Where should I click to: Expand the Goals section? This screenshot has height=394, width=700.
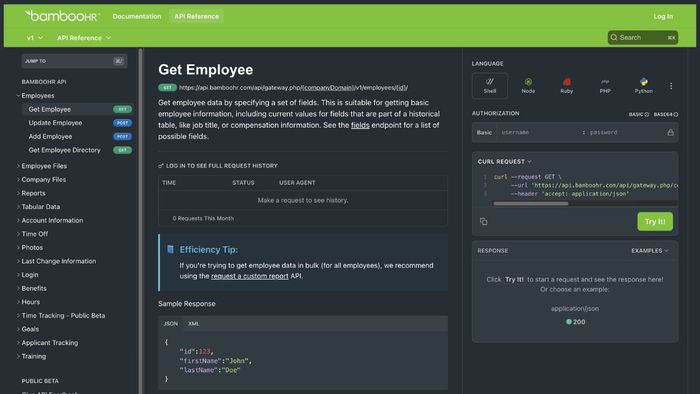(18, 329)
